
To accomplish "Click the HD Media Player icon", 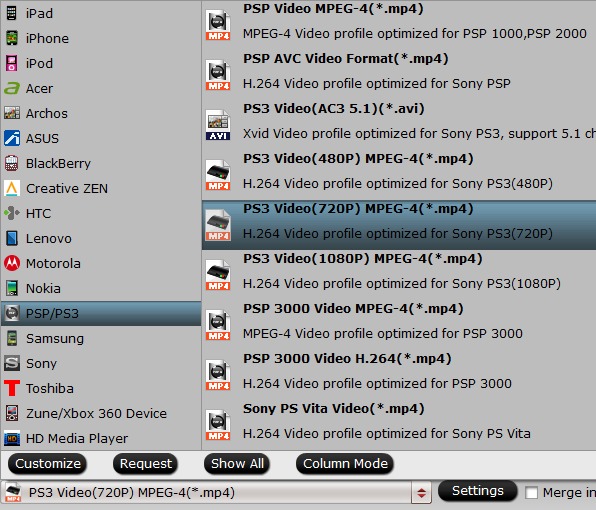I will pos(12,439).
